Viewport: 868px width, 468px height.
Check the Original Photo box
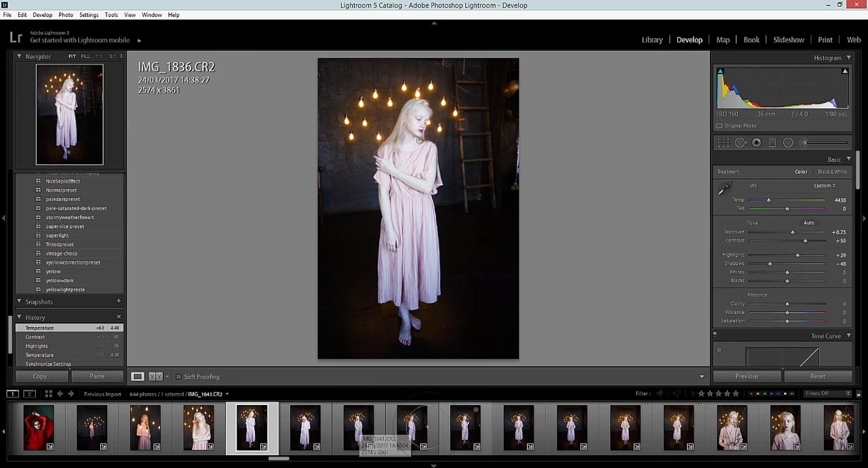click(x=719, y=125)
